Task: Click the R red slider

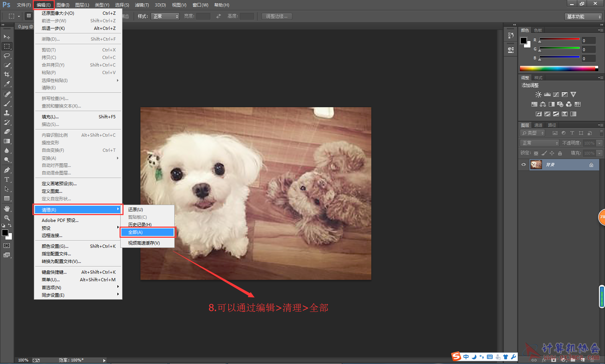Action: click(559, 40)
